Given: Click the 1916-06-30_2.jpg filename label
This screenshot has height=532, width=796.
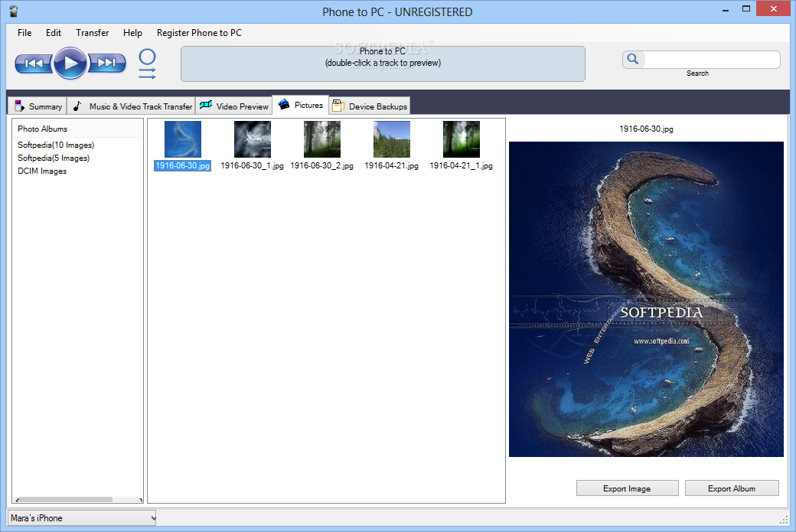Looking at the screenshot, I should (x=322, y=165).
